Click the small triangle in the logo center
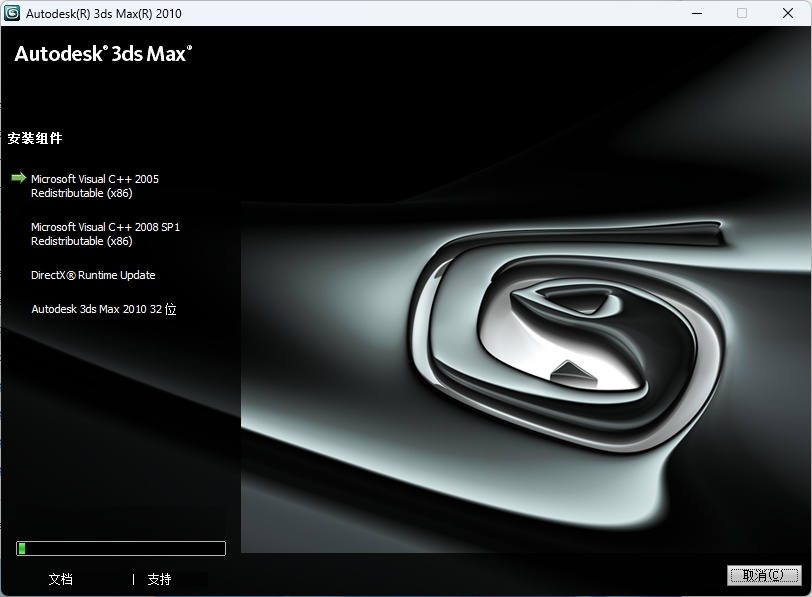Screen dimensions: 812x597 tap(568, 369)
